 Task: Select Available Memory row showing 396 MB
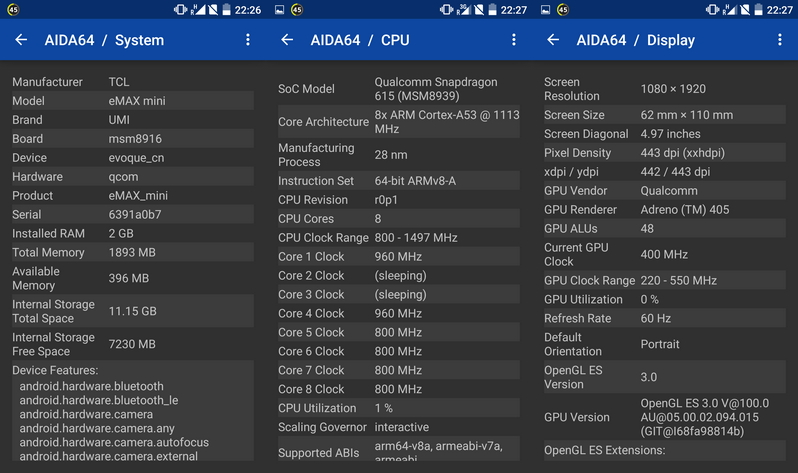pyautogui.click(x=133, y=278)
